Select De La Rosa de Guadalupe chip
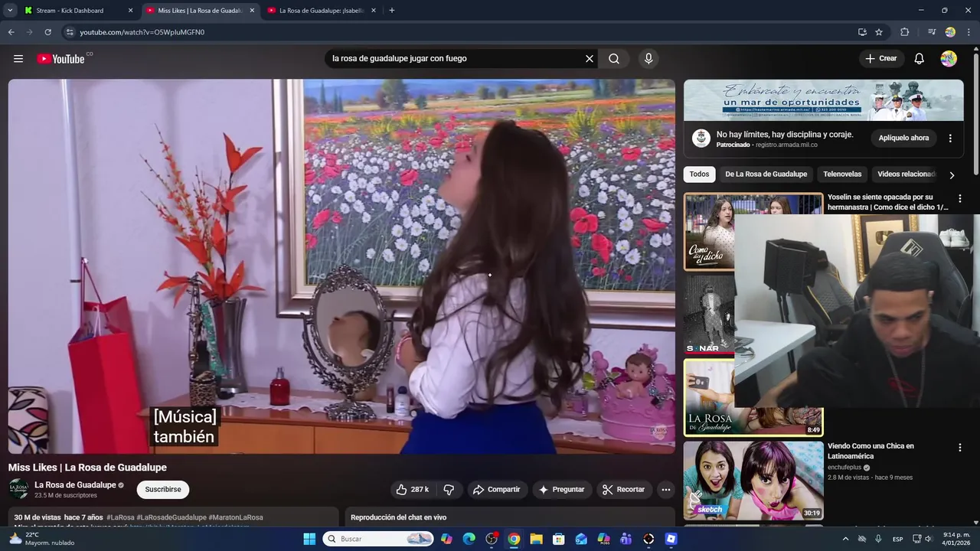 (x=766, y=174)
